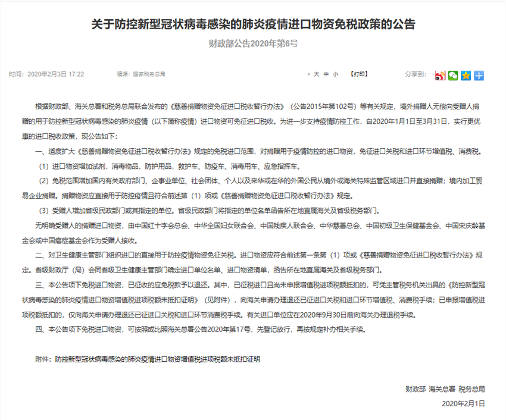This screenshot has height=420, width=506.
Task: Click line starting 惠的进口税收政策
Action: 70,136
